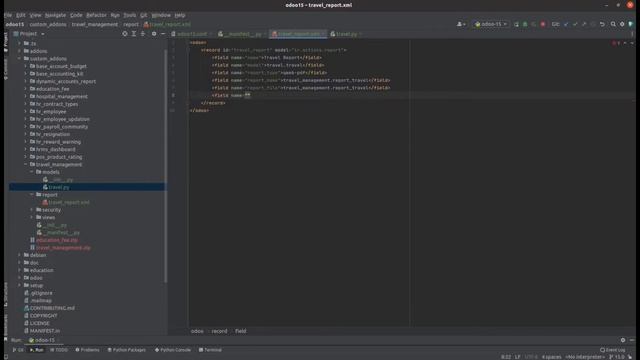640x360 pixels.
Task: Click the 4 spaces indent setting
Action: coord(551,357)
